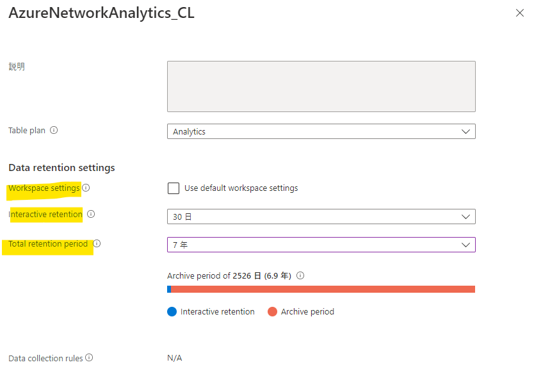Close the AzureNetworkAnalytics_CL panel
534x392 pixels.
click(520, 13)
